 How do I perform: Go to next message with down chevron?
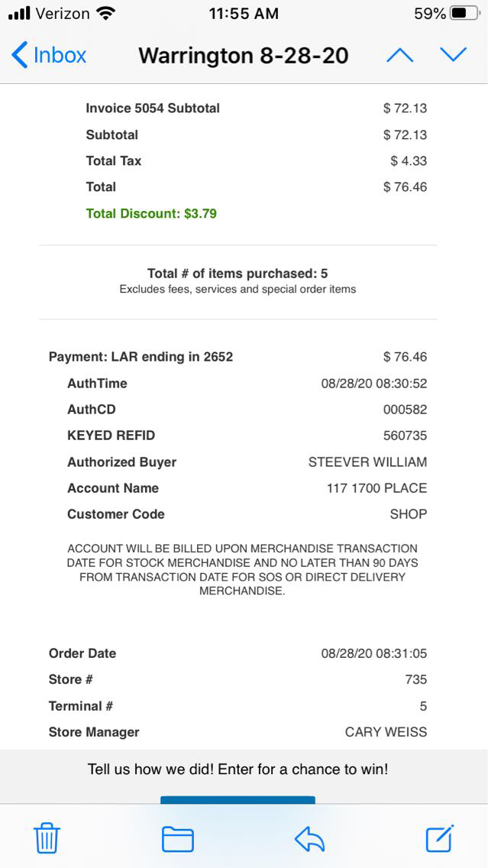(x=453, y=55)
